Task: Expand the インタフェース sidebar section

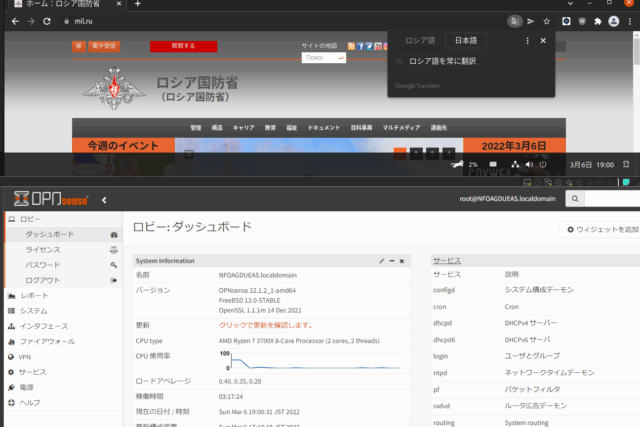Action: pos(63,326)
